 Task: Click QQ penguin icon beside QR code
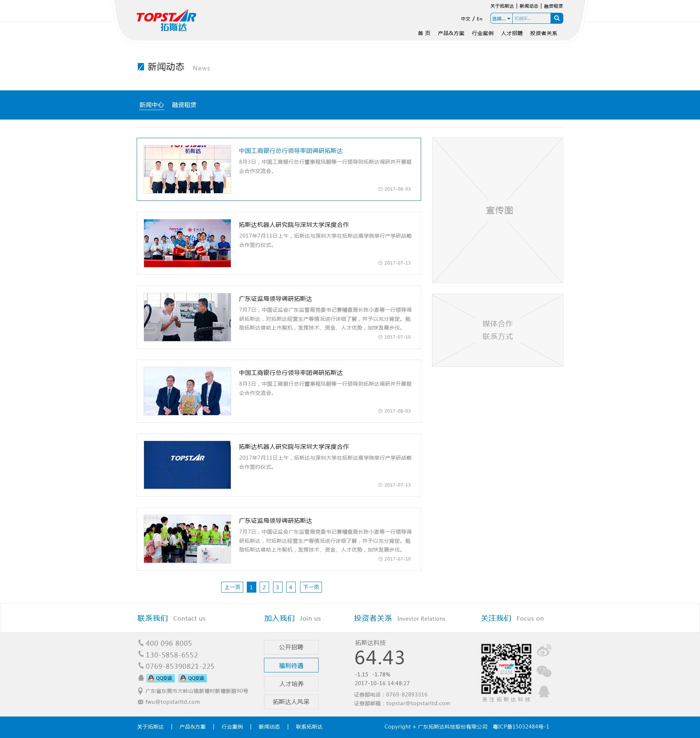pyautogui.click(x=544, y=691)
